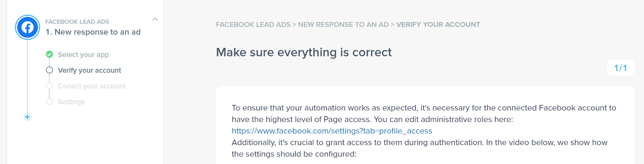The height and width of the screenshot is (164, 644).
Task: Collapse the New response to an ad step
Action: pos(155,19)
